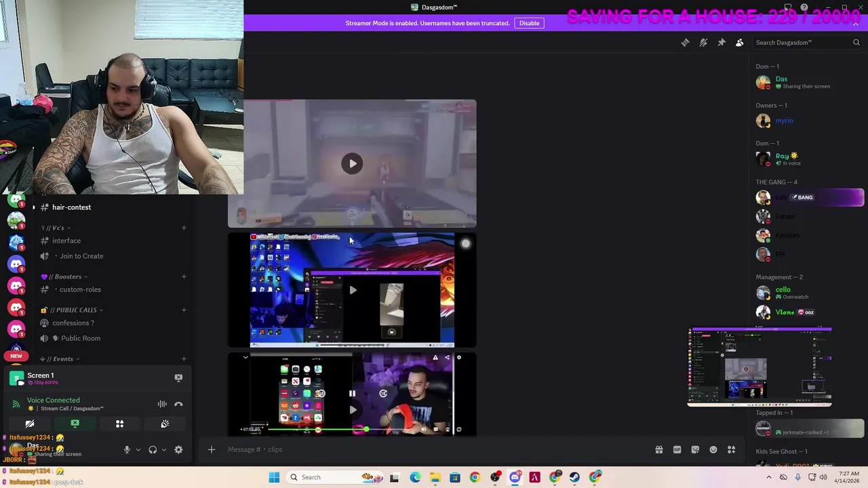
Task: Mute microphone in user panel
Action: coord(127,449)
